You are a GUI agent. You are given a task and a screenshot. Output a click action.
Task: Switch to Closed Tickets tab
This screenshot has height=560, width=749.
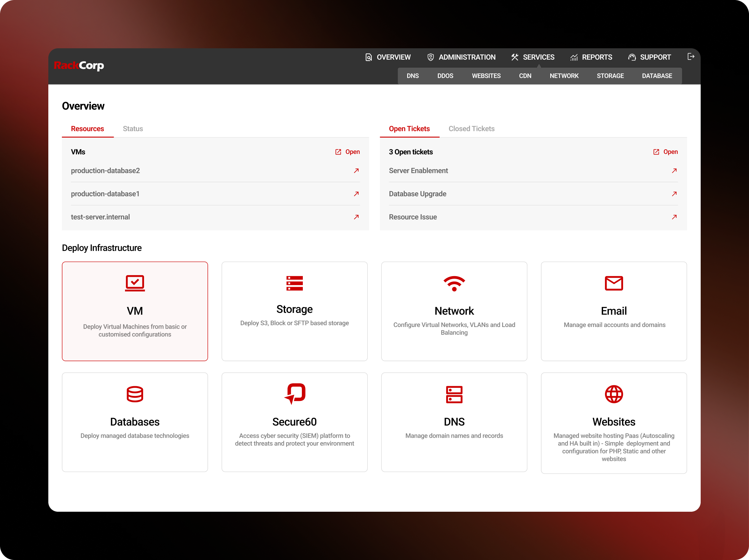click(471, 129)
